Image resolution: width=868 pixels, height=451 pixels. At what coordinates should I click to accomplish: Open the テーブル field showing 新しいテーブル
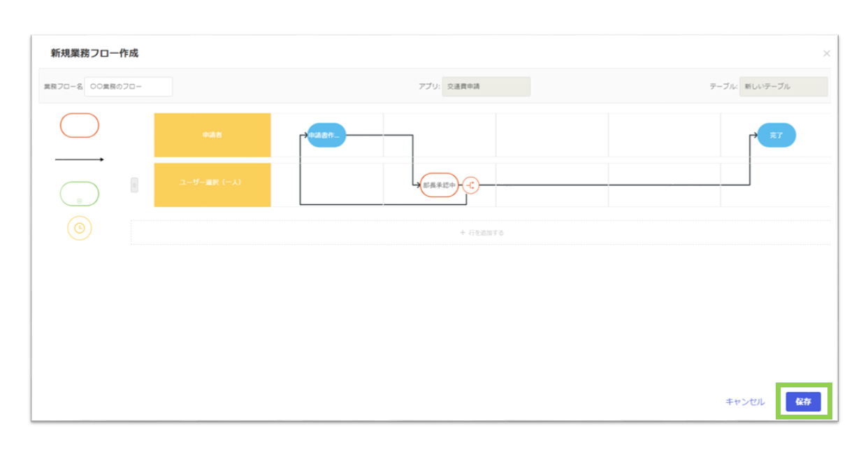[783, 87]
